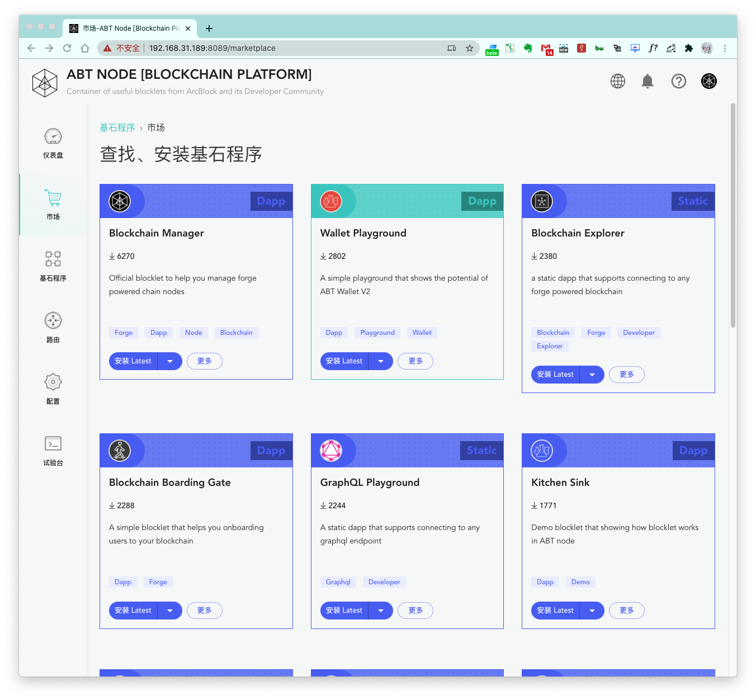Open the user avatar in header

coord(709,81)
